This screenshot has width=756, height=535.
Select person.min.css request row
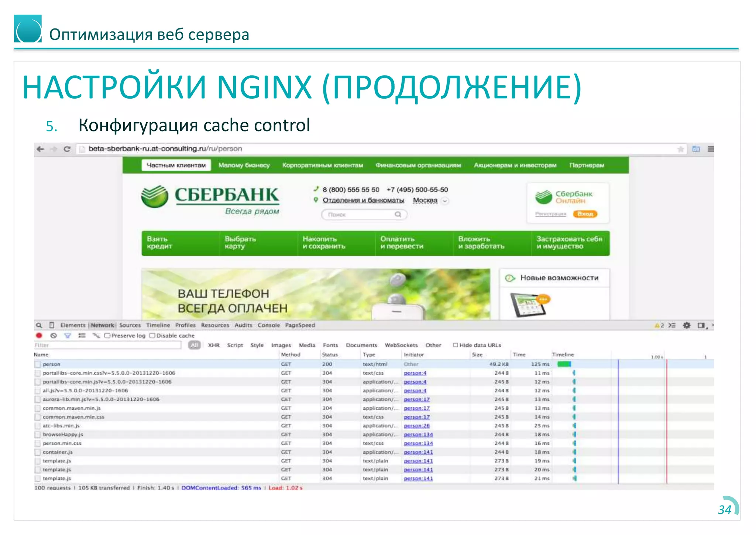click(x=374, y=443)
